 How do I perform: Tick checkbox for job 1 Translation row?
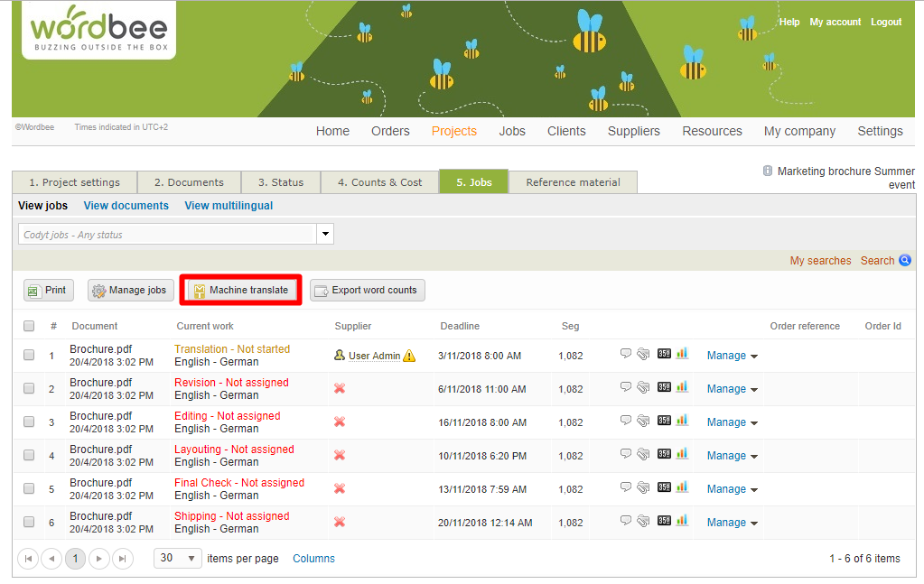(29, 356)
